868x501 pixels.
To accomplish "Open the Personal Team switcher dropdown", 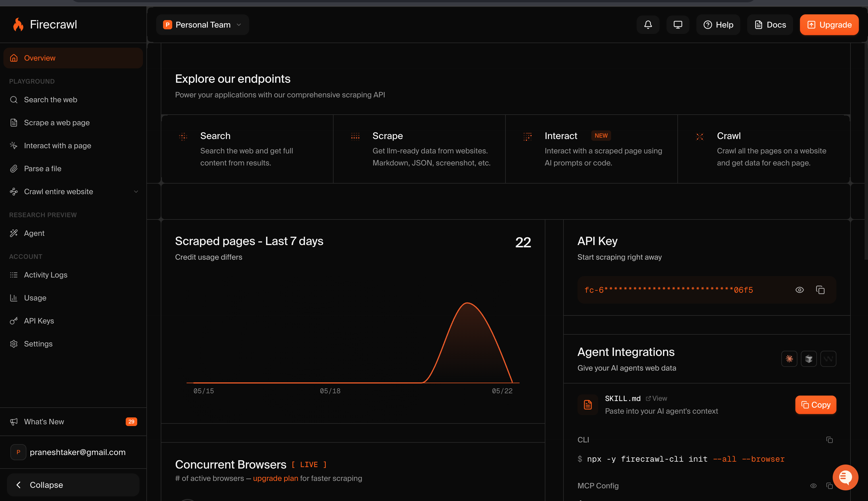I will point(202,25).
